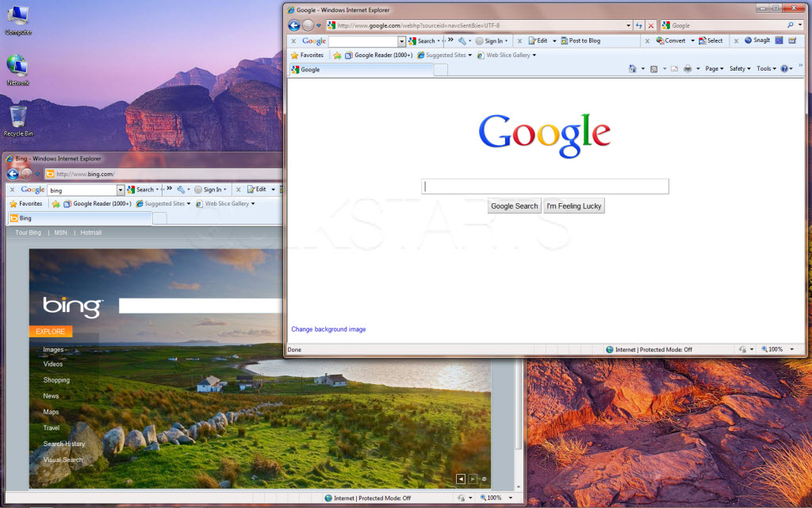Expand Suggested Sites dropdown in Bing window

[x=189, y=204]
